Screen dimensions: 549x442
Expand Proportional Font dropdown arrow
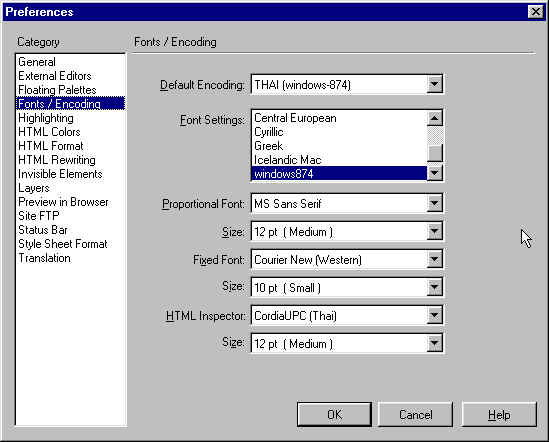tap(435, 203)
